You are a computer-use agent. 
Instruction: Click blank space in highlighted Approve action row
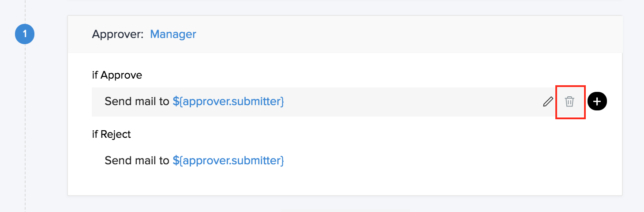pos(410,102)
